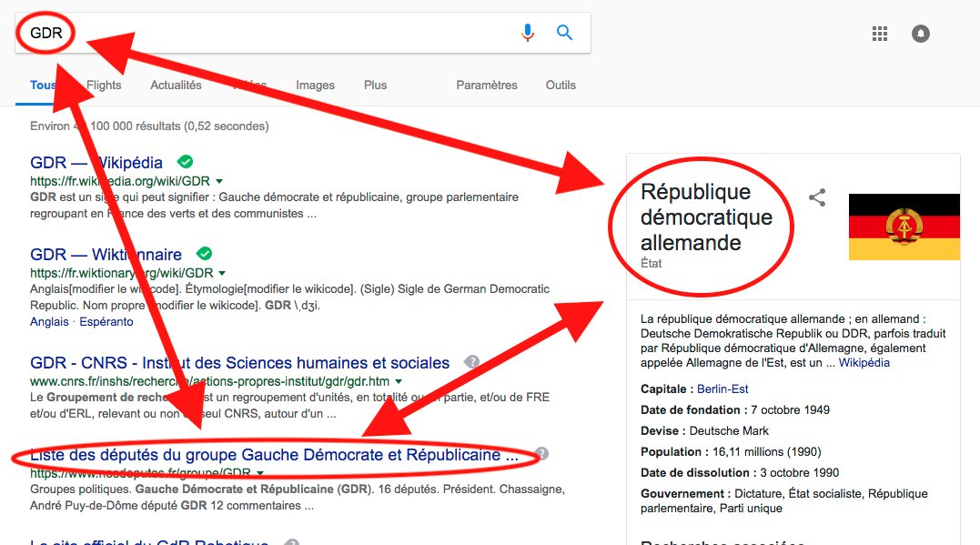Screen dimensions: 980x545
Task: Follow the Espéranto sublink
Action: [106, 322]
